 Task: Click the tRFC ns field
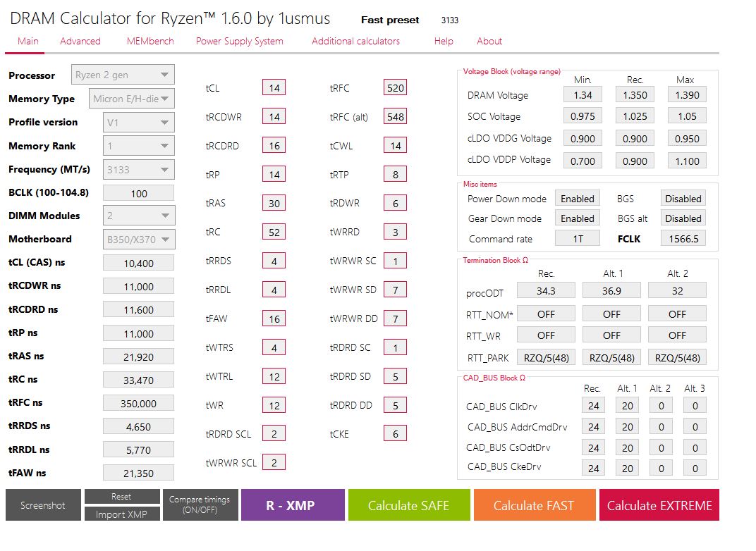[x=139, y=403]
